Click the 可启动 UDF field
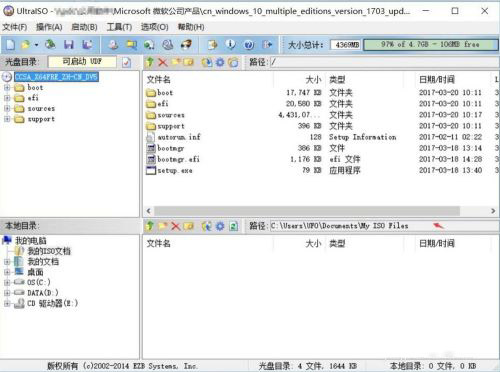 82,62
